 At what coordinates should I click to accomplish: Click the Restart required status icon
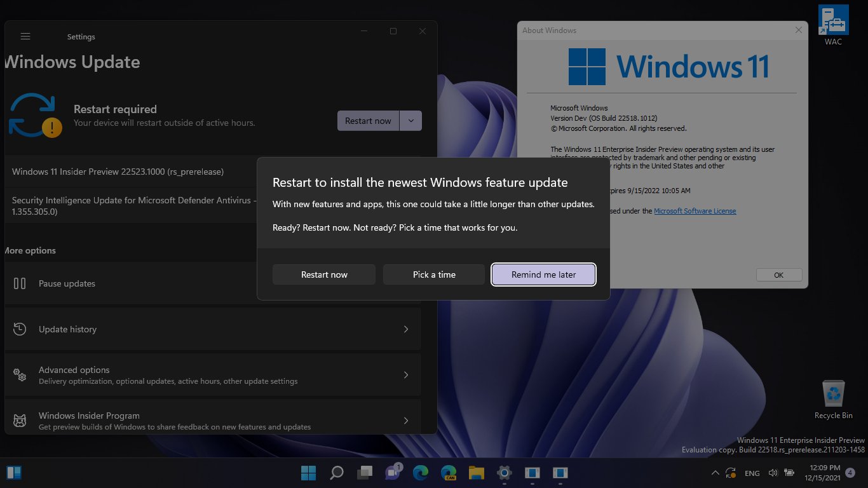(36, 116)
